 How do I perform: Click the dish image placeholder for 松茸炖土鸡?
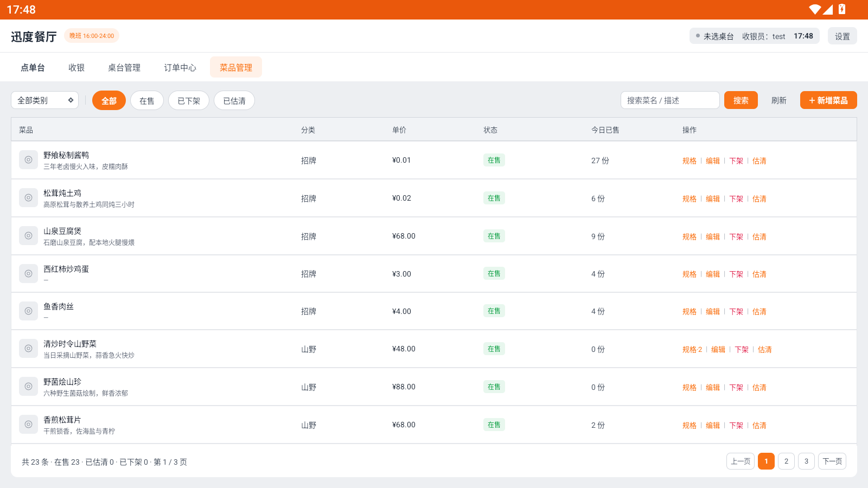tap(28, 198)
